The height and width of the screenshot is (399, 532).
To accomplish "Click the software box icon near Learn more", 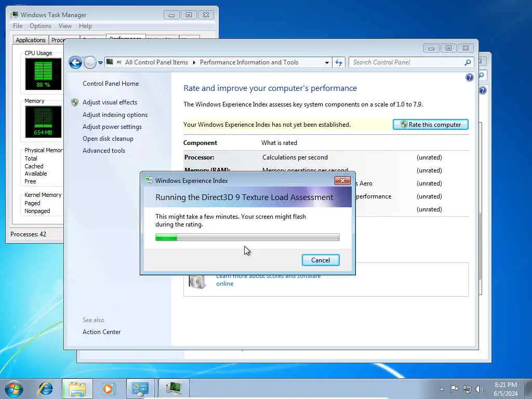I will pos(197,281).
